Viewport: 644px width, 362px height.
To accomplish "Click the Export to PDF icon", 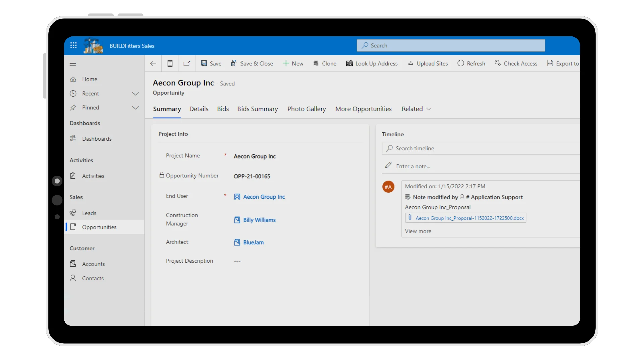I will [x=550, y=63].
